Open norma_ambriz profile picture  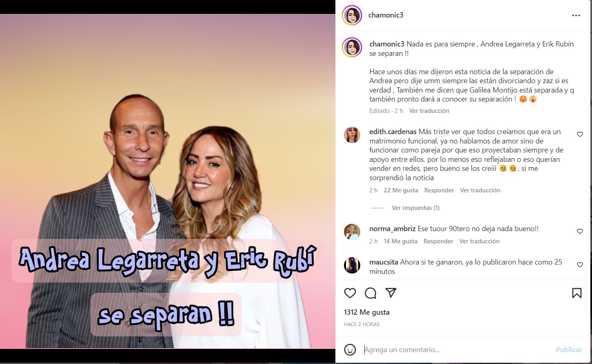[352, 232]
